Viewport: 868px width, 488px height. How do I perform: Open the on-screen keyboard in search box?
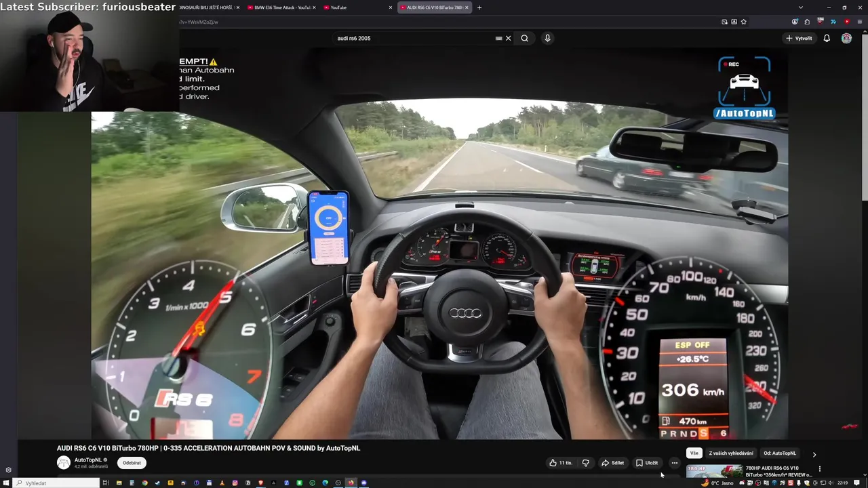[498, 39]
